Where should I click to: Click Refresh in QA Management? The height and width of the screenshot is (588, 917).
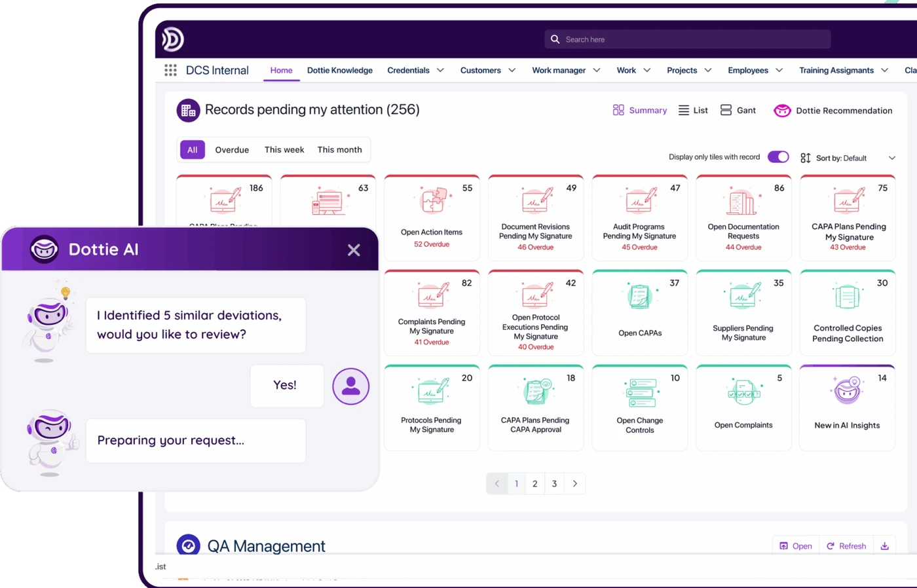[x=846, y=546]
